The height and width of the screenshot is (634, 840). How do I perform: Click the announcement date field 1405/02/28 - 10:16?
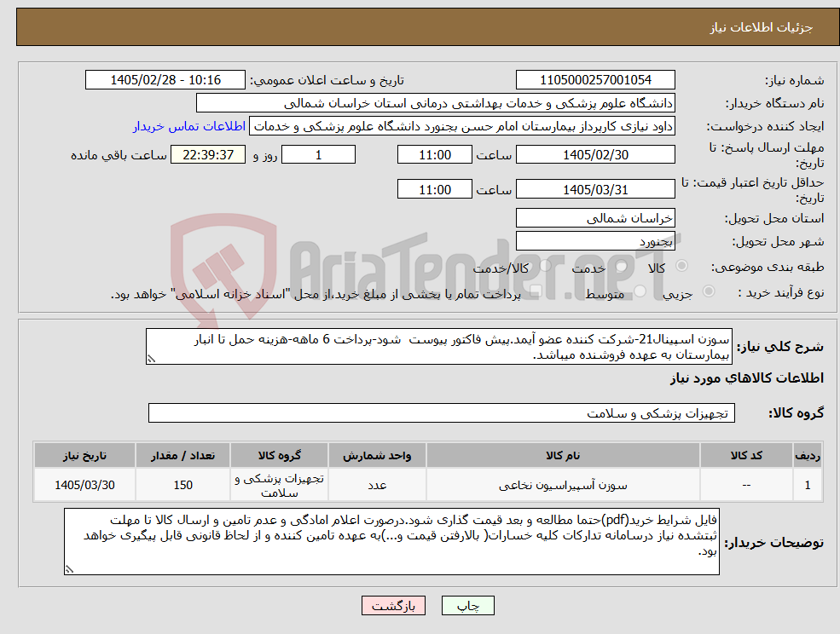coord(165,80)
